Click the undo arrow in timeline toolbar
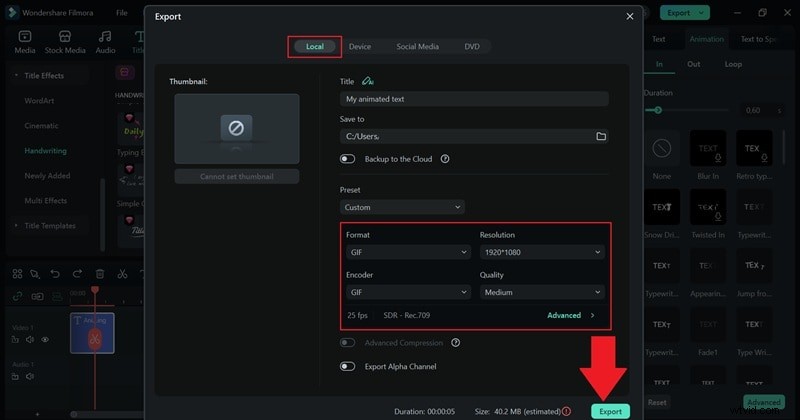The height and width of the screenshot is (420, 800). tap(56, 273)
